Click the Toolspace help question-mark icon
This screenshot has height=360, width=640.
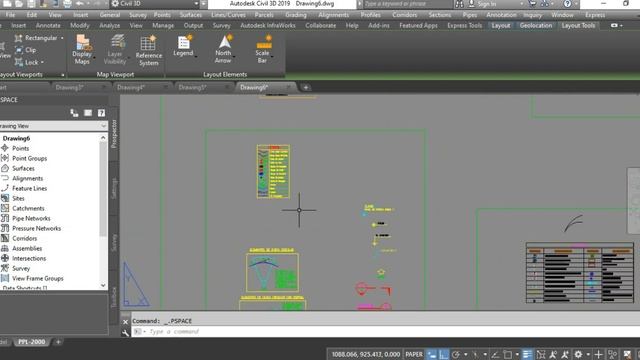point(101,113)
